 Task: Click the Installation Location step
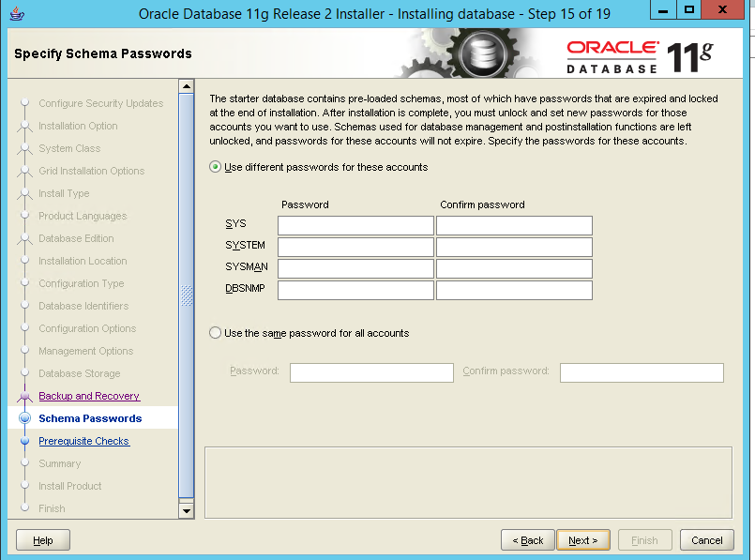click(x=83, y=261)
